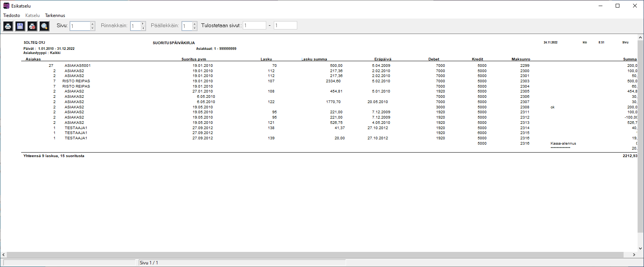Click the Esikatselu app icon in title bar
The height and width of the screenshot is (267, 644).
(x=6, y=6)
